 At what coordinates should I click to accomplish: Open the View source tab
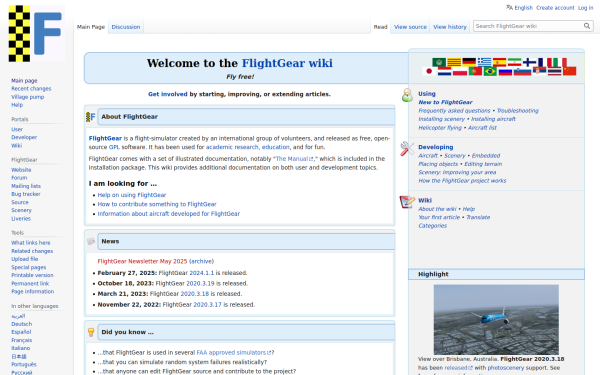point(410,27)
